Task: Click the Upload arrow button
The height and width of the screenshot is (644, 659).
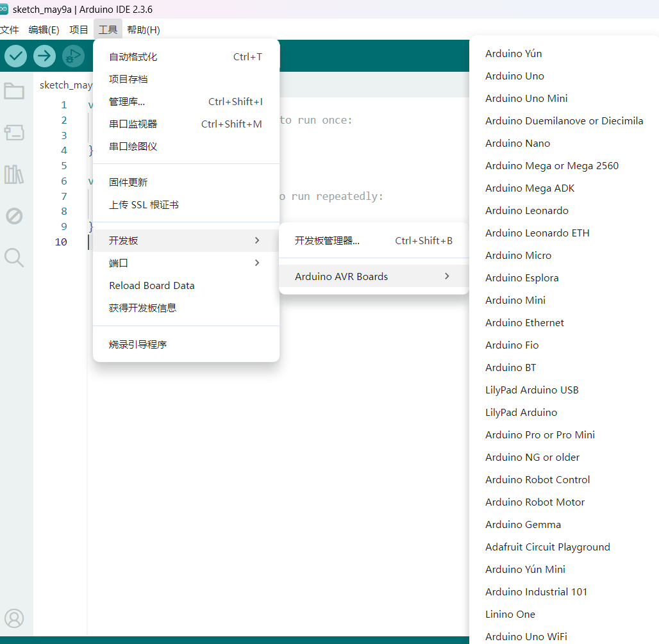Action: coord(44,56)
